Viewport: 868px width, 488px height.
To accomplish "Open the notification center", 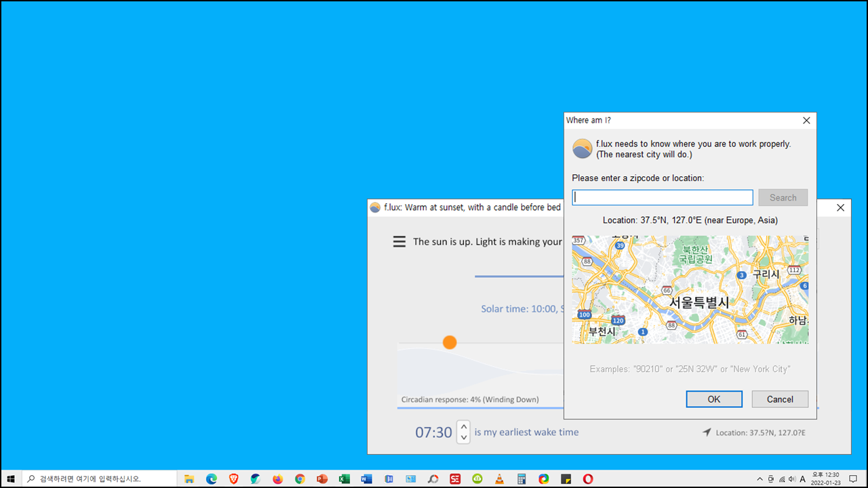I will point(853,479).
